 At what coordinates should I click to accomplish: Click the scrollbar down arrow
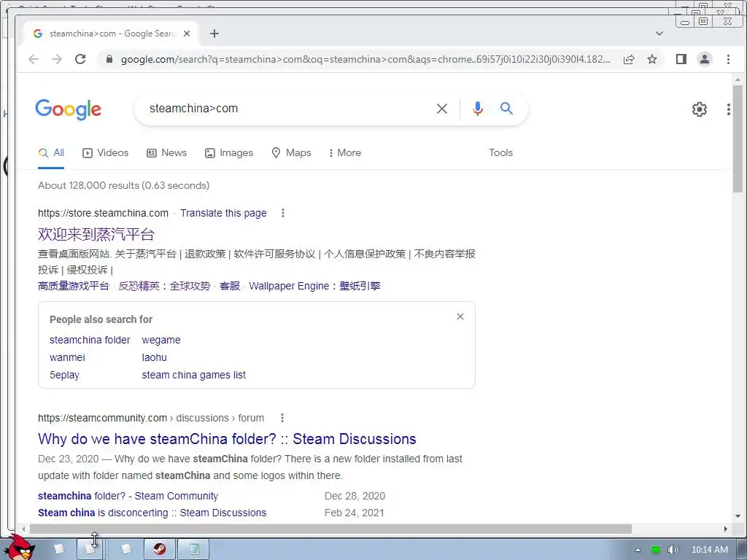pyautogui.click(x=738, y=516)
